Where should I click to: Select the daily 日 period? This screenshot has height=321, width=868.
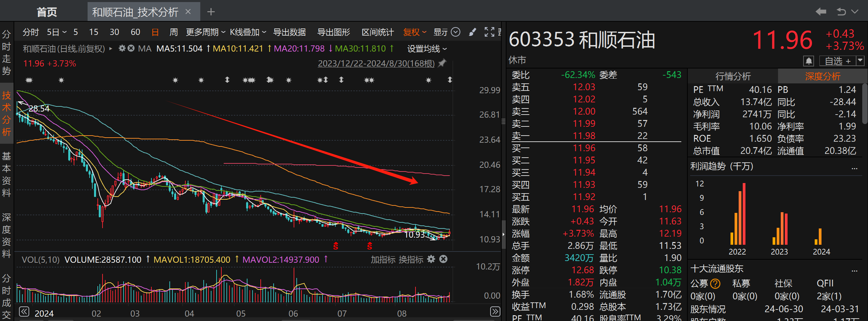(155, 32)
